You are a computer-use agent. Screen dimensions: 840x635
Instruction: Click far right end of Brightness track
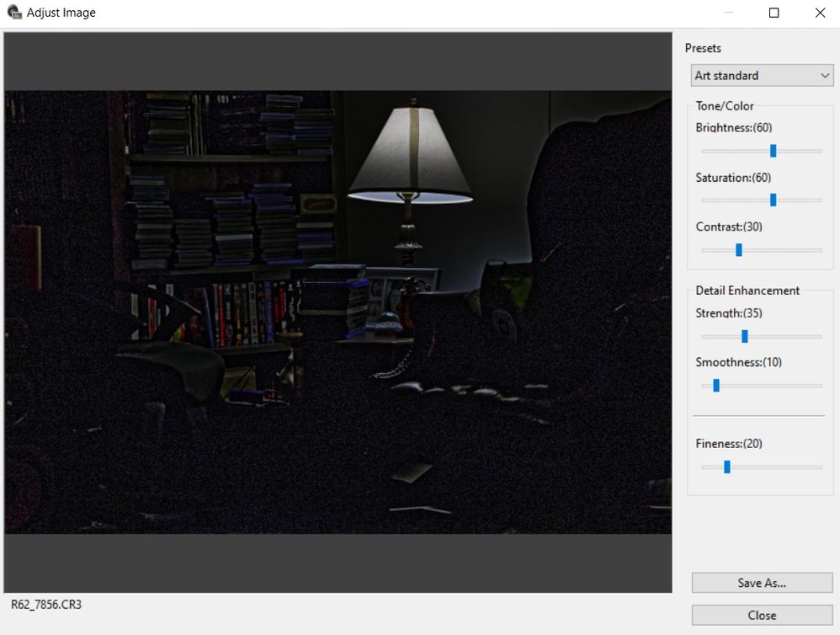point(820,151)
